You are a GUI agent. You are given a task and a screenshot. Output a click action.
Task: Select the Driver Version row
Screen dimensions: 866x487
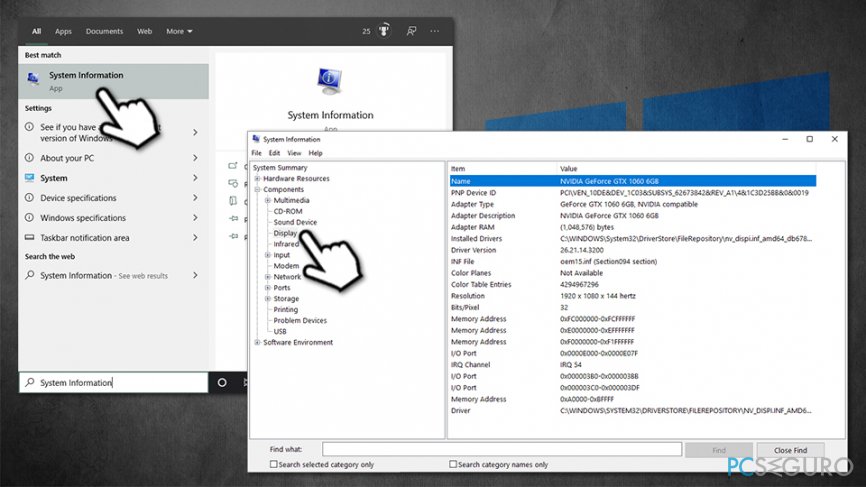(x=632, y=250)
